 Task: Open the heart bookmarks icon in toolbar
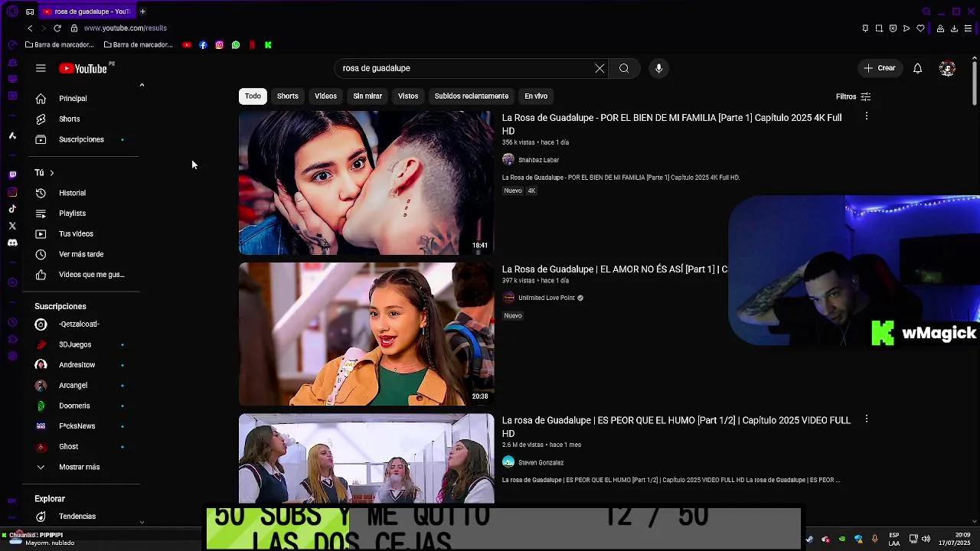pyautogui.click(x=920, y=28)
